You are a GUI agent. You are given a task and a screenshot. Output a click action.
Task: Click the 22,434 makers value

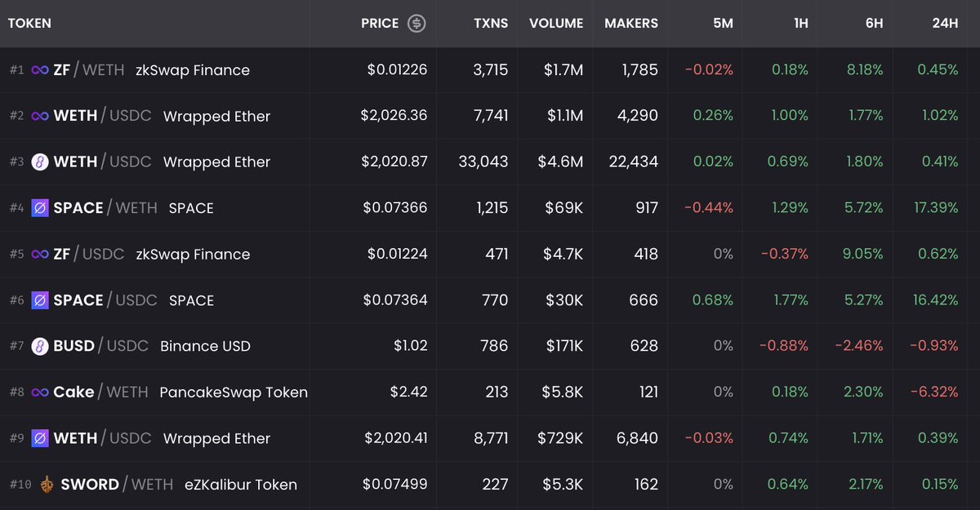(634, 162)
